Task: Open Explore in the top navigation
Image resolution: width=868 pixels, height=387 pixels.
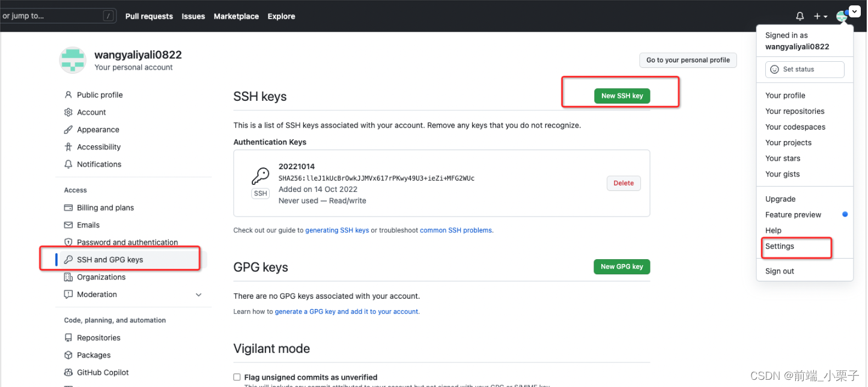Action: 281,16
